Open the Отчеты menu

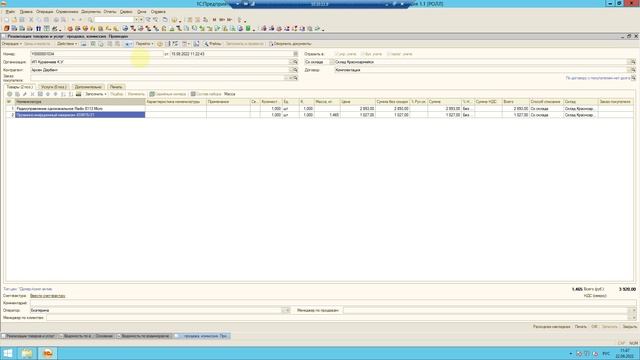coord(110,12)
